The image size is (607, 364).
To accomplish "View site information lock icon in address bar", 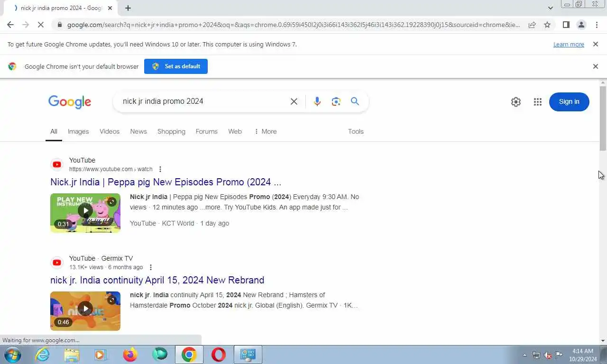I will click(59, 25).
